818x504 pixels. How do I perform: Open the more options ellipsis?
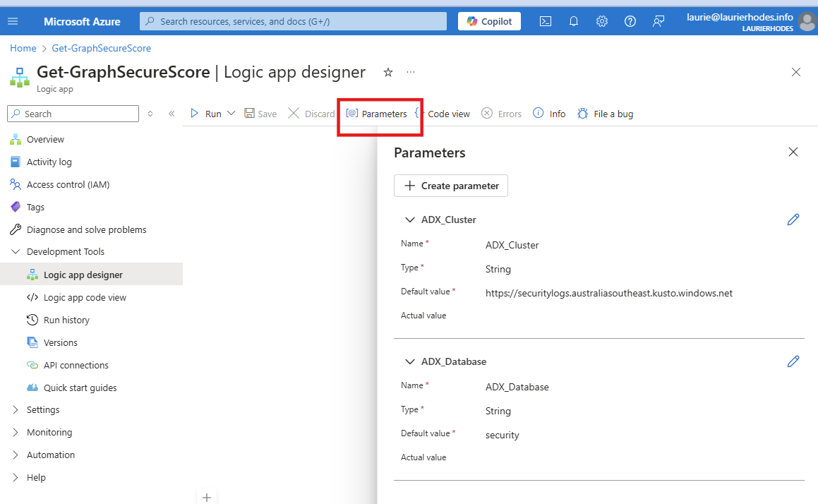coord(411,72)
